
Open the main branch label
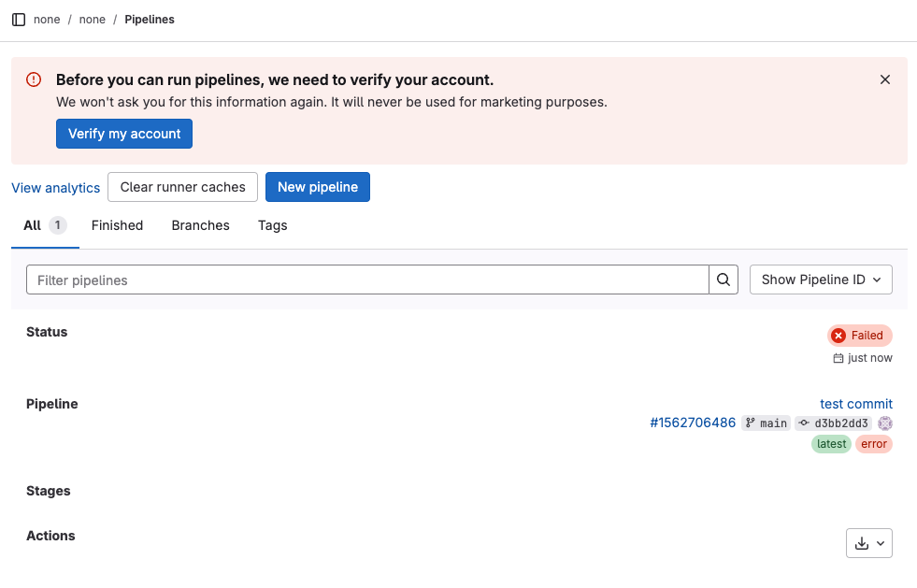(767, 423)
